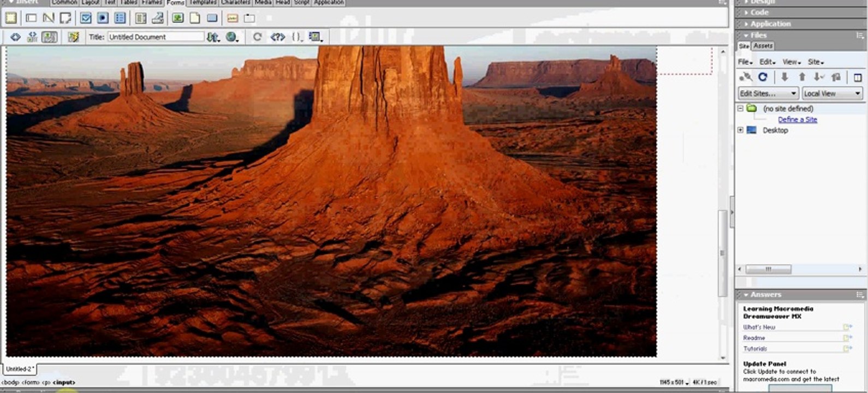
Task: Collapse the no site defined node
Action: pos(741,109)
